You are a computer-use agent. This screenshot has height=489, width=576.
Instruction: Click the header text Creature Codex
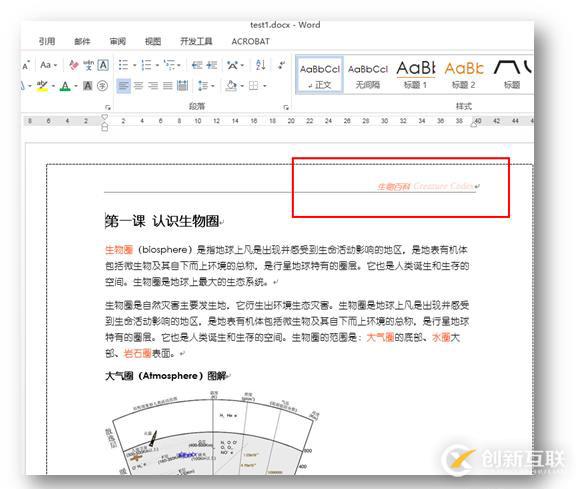click(443, 186)
